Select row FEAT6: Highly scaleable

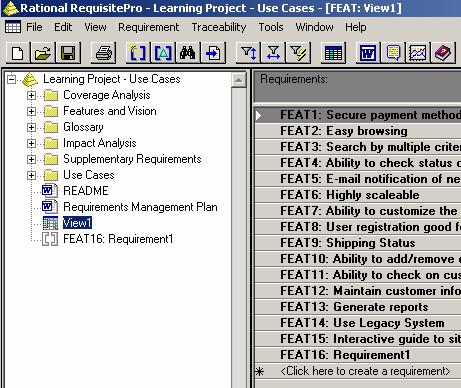click(x=358, y=195)
